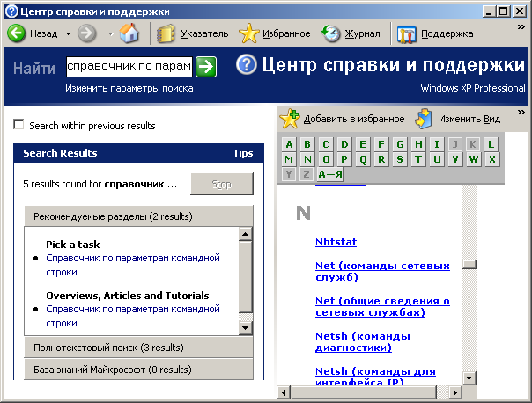Click topic pane scroll right arrow

(455, 392)
